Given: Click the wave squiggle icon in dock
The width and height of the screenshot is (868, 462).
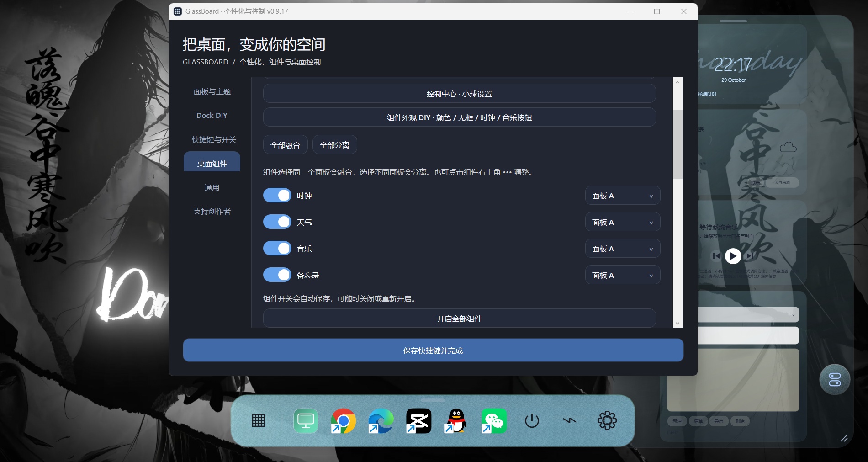Looking at the screenshot, I should [x=570, y=420].
